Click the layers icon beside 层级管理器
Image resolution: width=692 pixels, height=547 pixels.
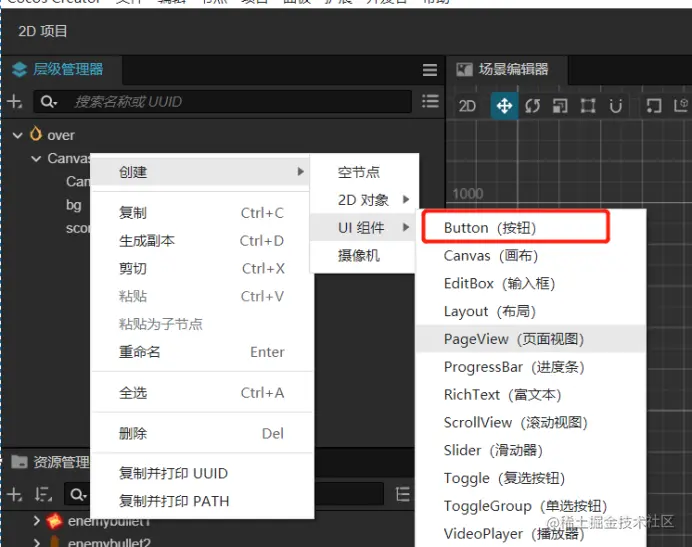19,70
